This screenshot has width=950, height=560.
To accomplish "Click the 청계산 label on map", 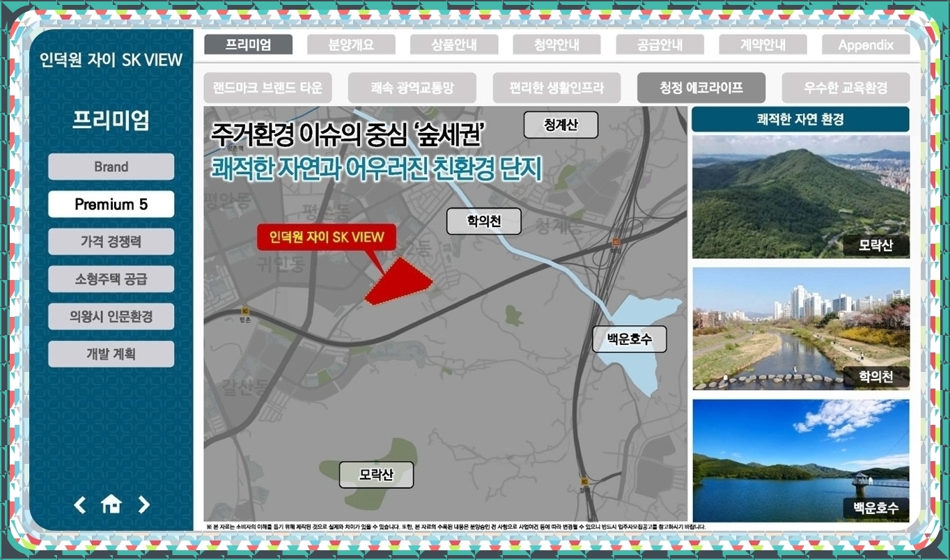I will point(561,125).
